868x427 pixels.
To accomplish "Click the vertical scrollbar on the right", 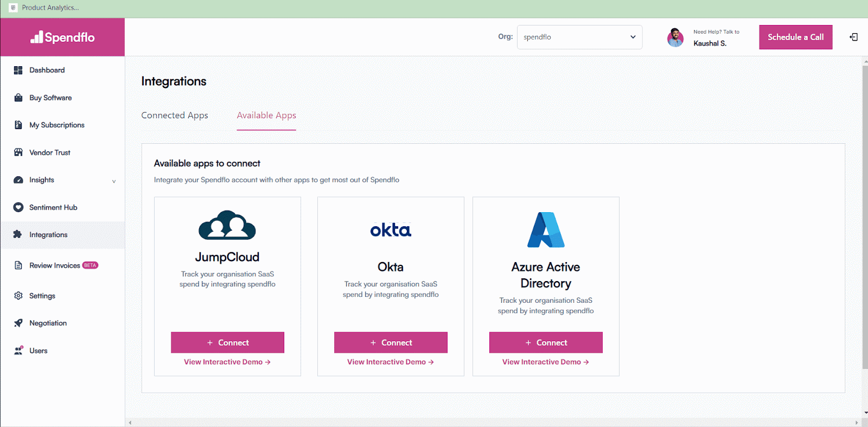I will (x=865, y=217).
